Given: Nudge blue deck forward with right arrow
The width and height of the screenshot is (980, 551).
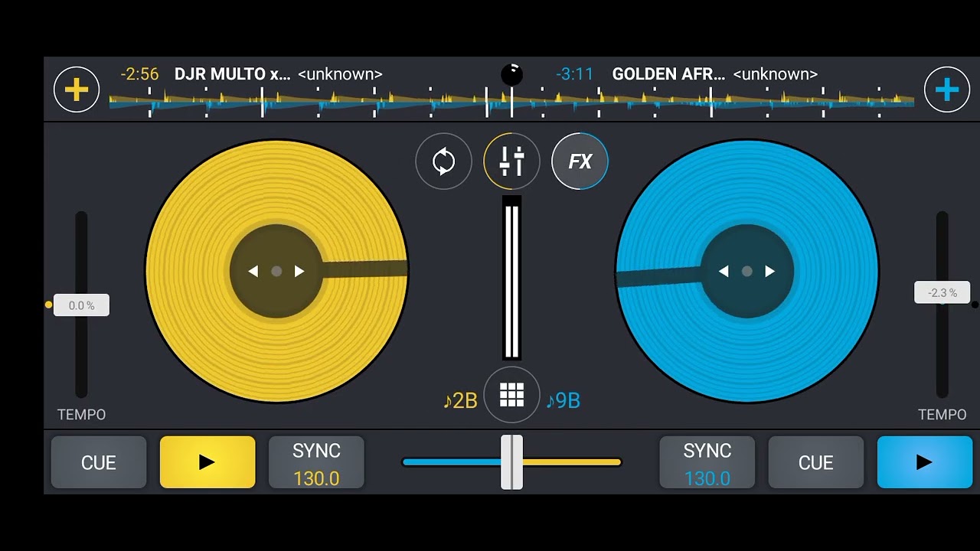Looking at the screenshot, I should point(769,271).
